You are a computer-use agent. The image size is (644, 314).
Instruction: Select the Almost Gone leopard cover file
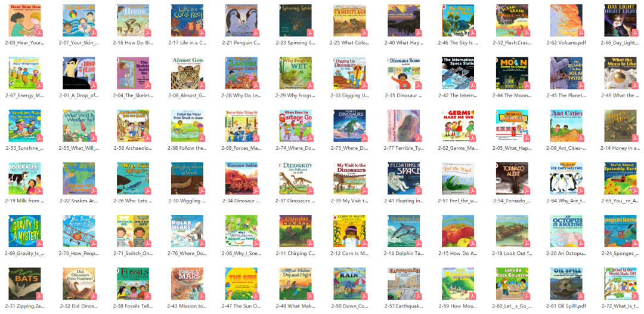point(187,73)
